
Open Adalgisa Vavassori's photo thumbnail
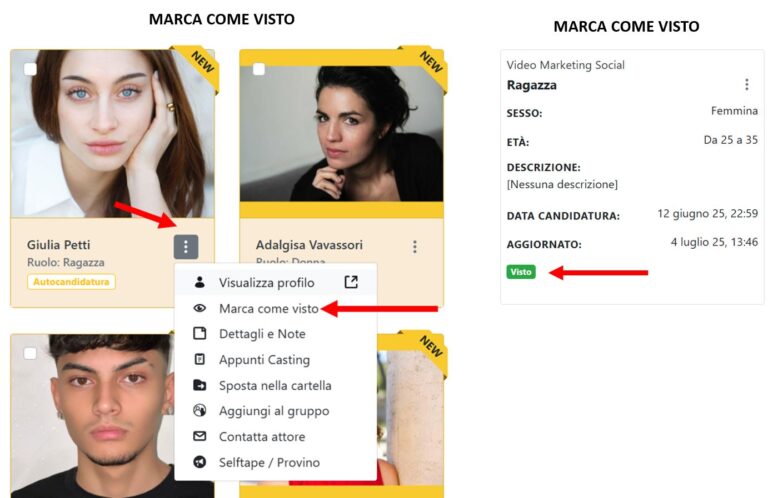click(x=341, y=133)
